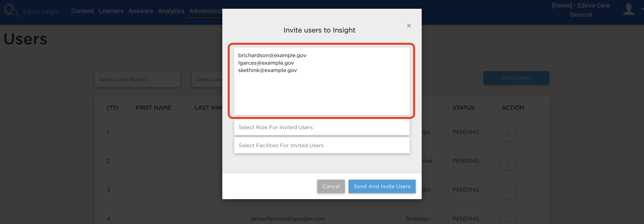644x224 pixels.
Task: Go to the Content menu
Action: 82,11
